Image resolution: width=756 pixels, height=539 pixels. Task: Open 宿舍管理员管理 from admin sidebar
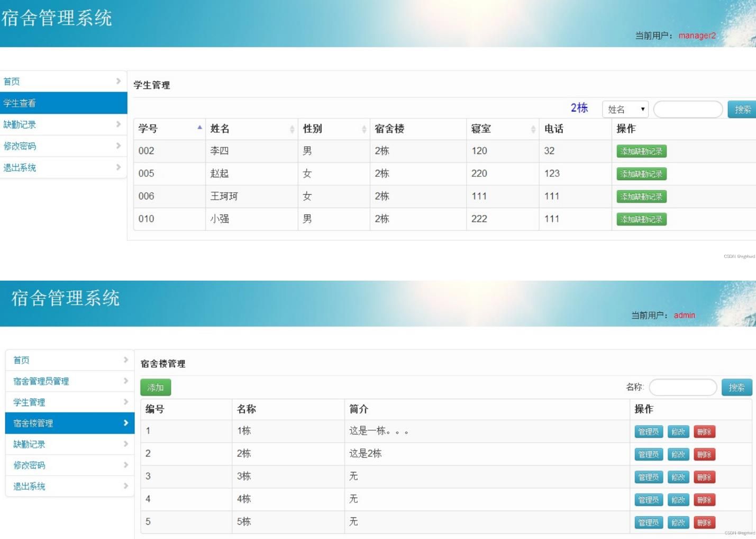(40, 381)
